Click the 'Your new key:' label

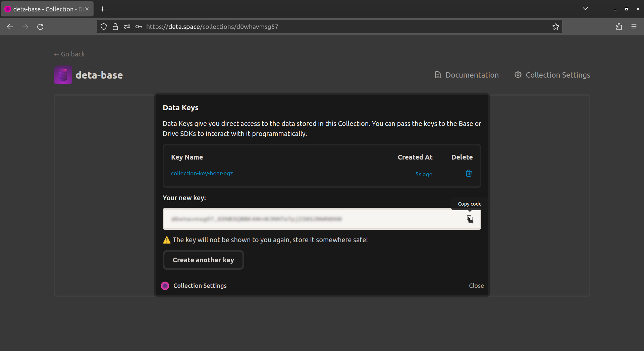click(184, 198)
